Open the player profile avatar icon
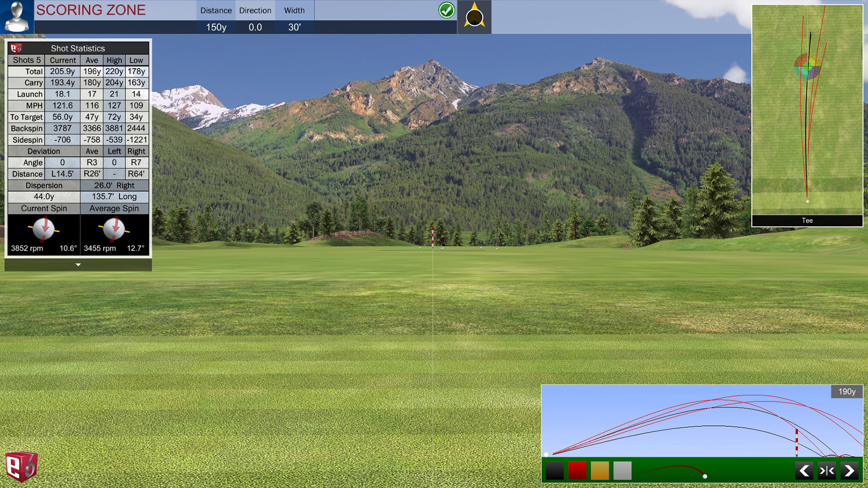The height and width of the screenshot is (488, 868). tap(17, 17)
